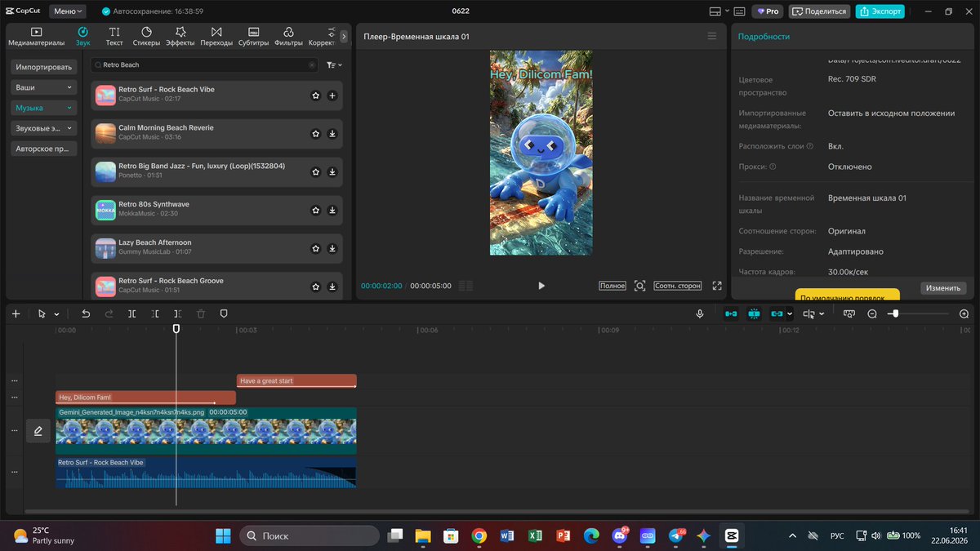The image size is (980, 551).
Task: Undo the last action
Action: pyautogui.click(x=86, y=313)
